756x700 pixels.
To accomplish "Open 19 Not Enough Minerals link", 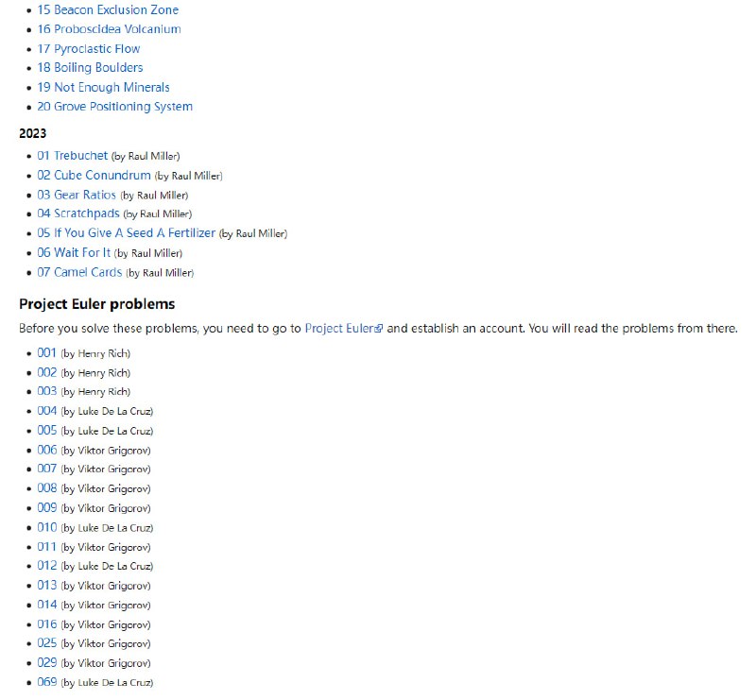I will (x=103, y=87).
